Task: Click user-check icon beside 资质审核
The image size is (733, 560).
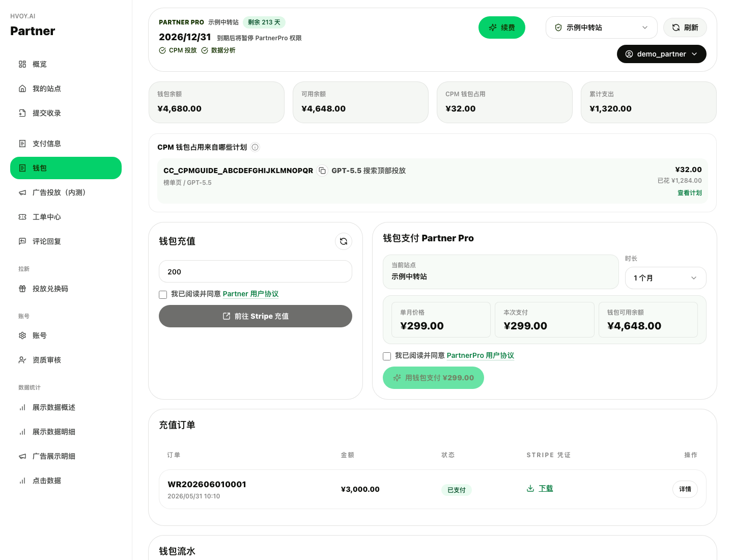Action: pos(22,360)
